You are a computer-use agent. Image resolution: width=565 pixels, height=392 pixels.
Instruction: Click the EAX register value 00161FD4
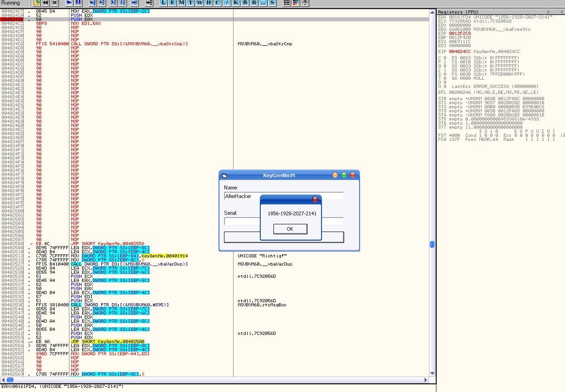coord(460,17)
